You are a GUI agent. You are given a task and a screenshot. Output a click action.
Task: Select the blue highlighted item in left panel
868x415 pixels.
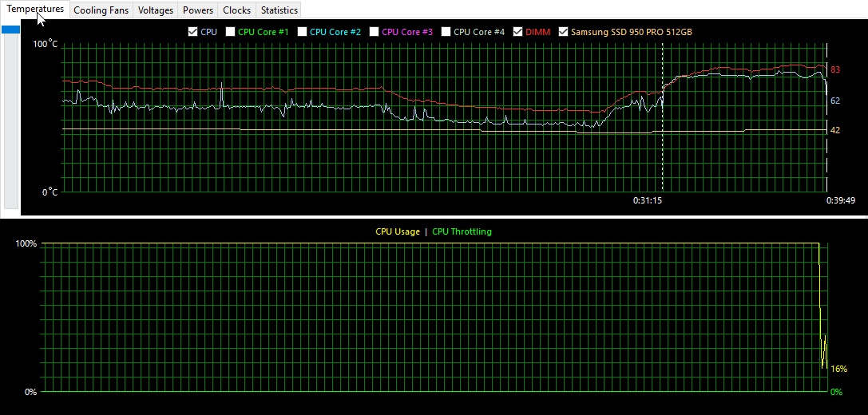pyautogui.click(x=11, y=30)
